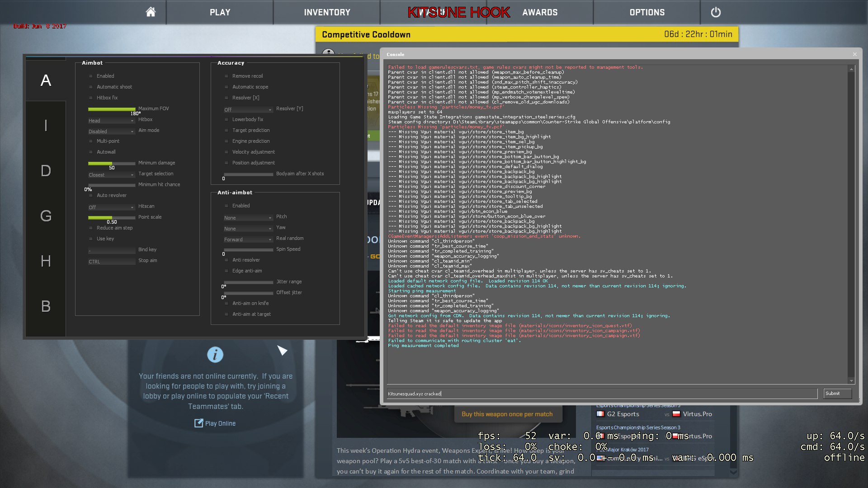
Task: Toggle the Anti-aim on knife checkbox
Action: tap(226, 303)
